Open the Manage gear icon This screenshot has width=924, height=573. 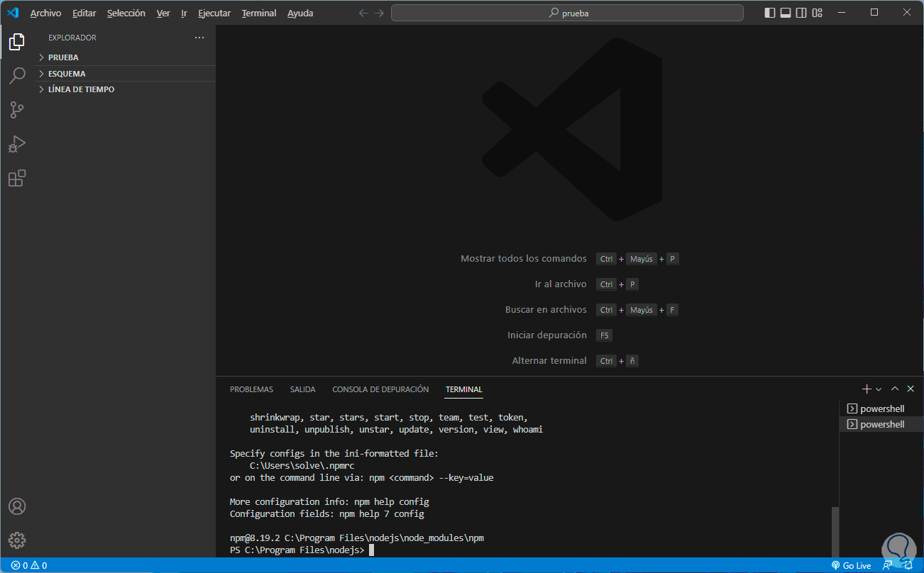(17, 540)
